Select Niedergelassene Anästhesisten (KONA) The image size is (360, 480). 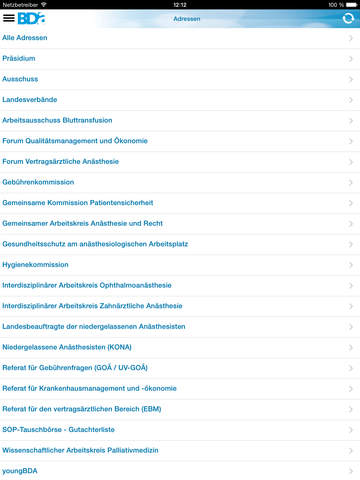click(180, 347)
